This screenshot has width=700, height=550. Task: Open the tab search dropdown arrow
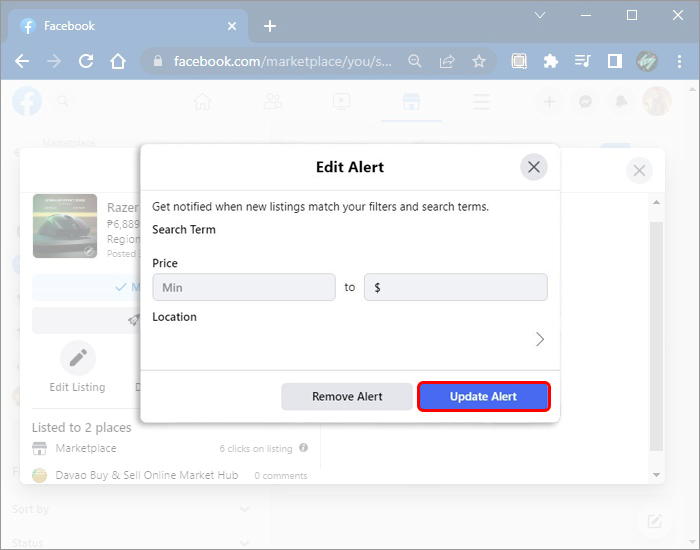[x=540, y=15]
